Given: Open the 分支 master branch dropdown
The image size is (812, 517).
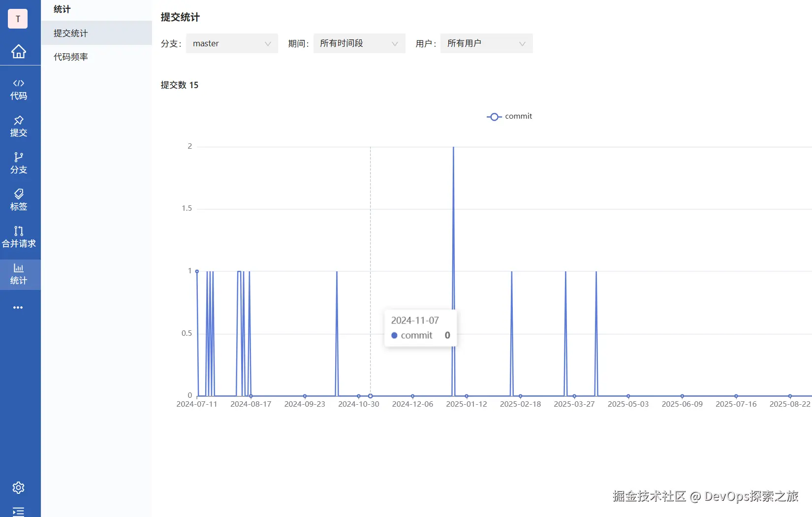Looking at the screenshot, I should (232, 43).
